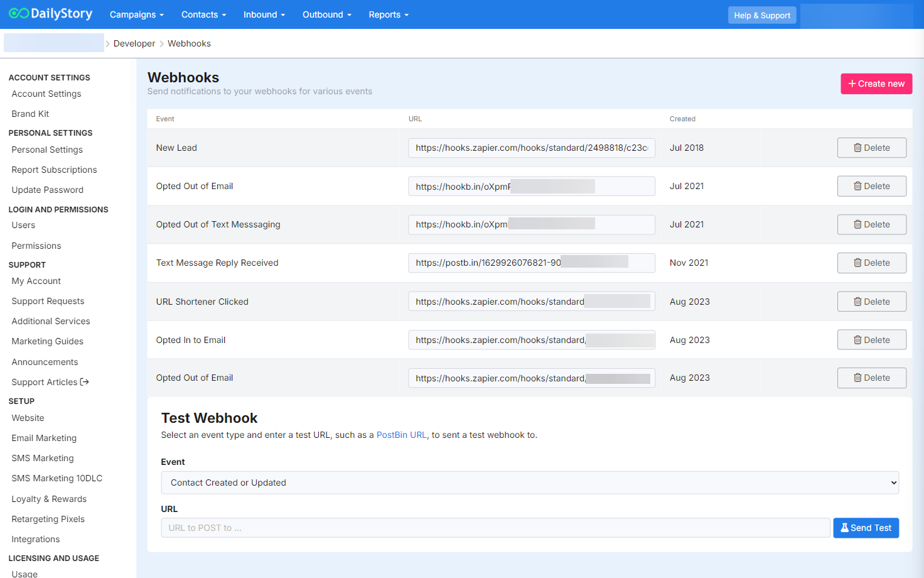
Task: Delete the URL Shortener Clicked webhook
Action: coord(871,302)
